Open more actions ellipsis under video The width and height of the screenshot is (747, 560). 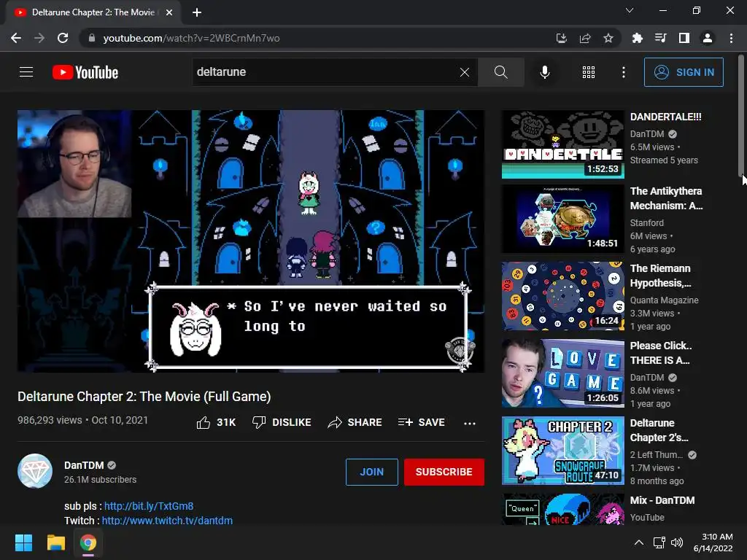(x=470, y=423)
